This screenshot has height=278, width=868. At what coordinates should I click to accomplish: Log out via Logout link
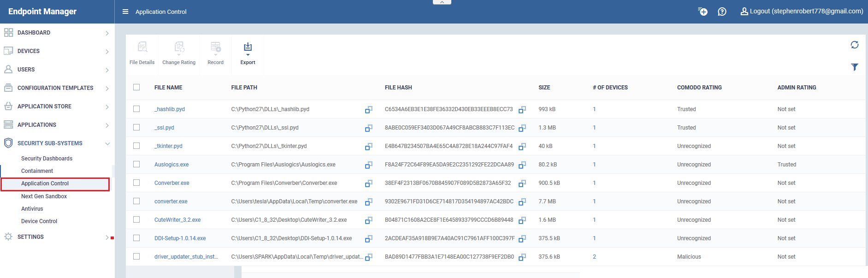802,12
